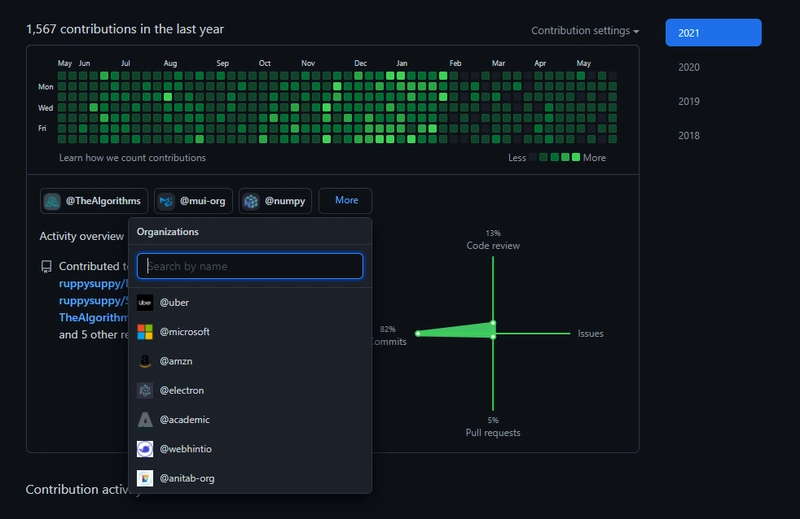Click the Organizations dropdown header

click(167, 232)
